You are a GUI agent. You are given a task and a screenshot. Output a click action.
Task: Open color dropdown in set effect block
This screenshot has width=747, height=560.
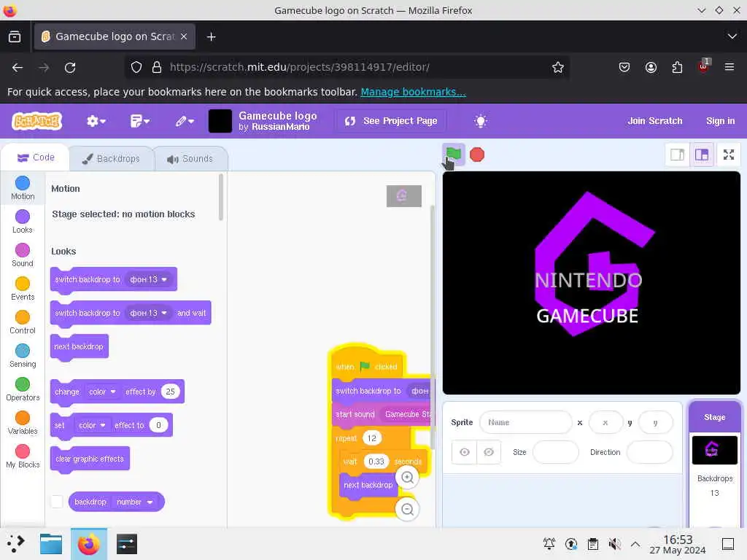click(x=92, y=425)
